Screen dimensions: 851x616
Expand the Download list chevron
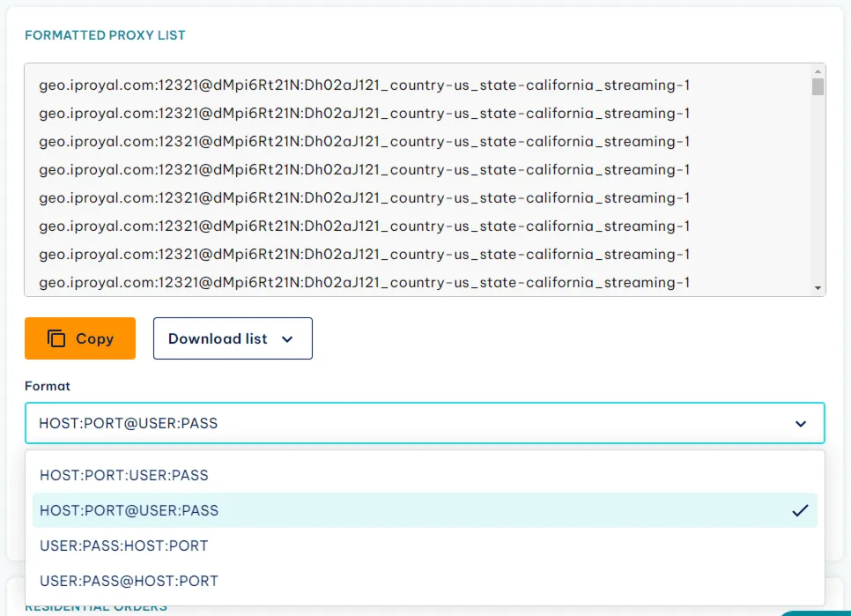pyautogui.click(x=287, y=339)
